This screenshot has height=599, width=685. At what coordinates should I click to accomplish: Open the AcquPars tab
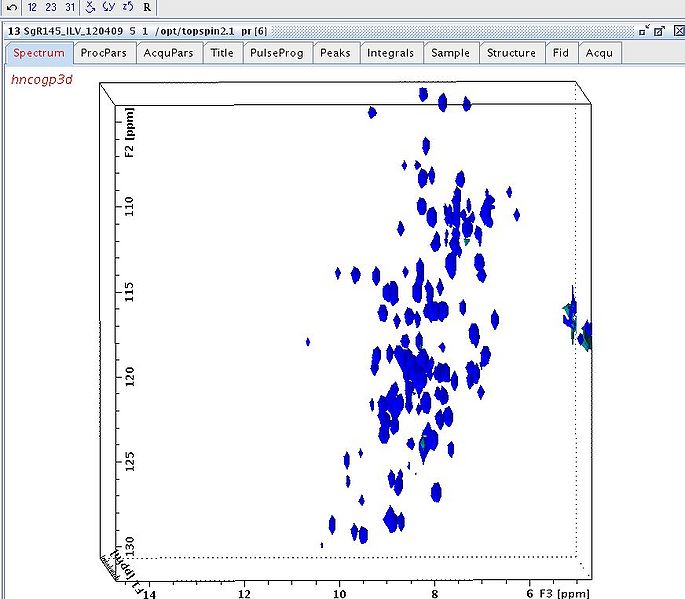(170, 53)
